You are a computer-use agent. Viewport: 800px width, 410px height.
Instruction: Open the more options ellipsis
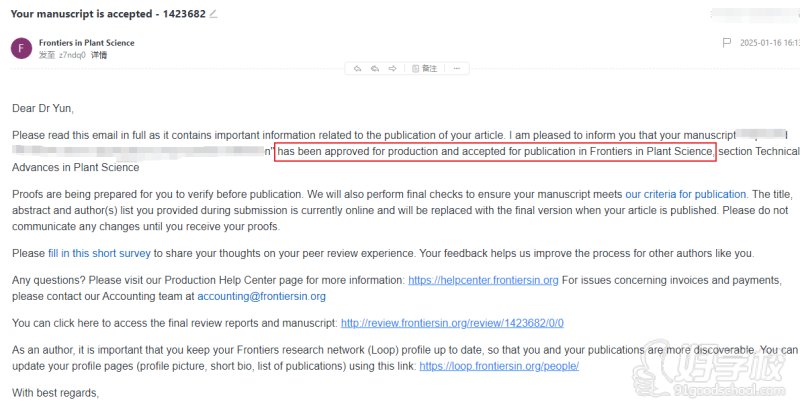457,68
